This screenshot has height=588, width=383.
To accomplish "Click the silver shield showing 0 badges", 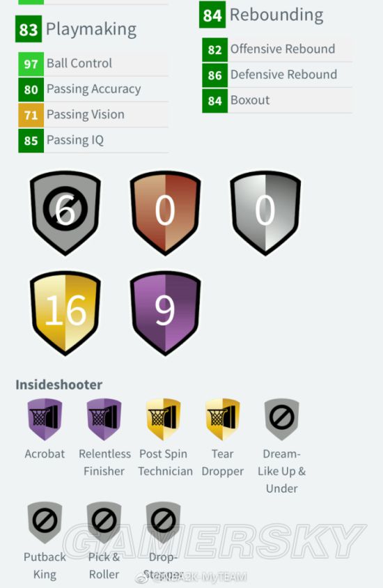I will pos(265,213).
